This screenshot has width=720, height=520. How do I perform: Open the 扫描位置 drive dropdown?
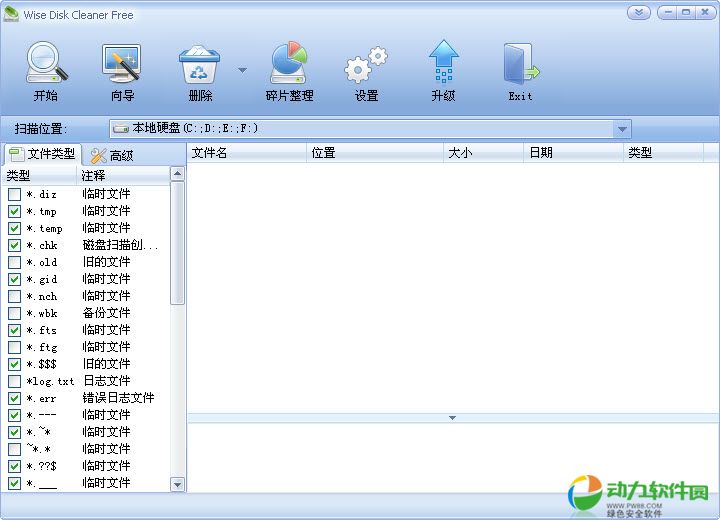622,129
